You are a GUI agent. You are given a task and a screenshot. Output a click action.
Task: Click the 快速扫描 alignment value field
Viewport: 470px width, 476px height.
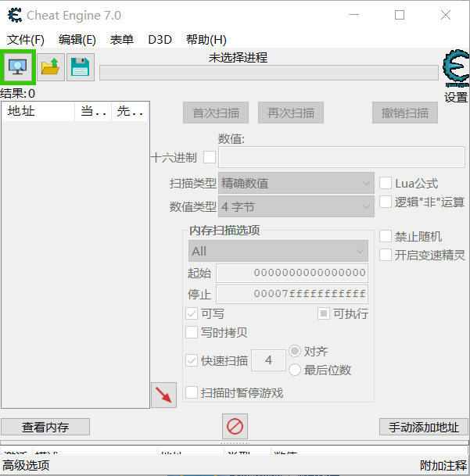tap(268, 360)
